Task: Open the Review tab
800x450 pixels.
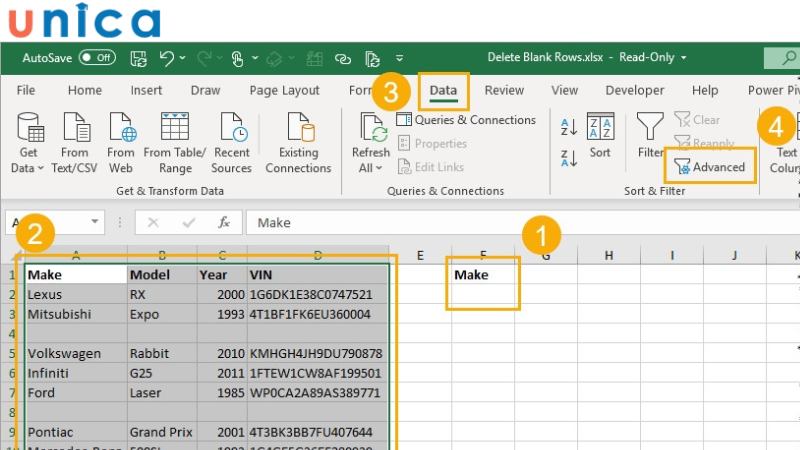Action: [x=504, y=90]
